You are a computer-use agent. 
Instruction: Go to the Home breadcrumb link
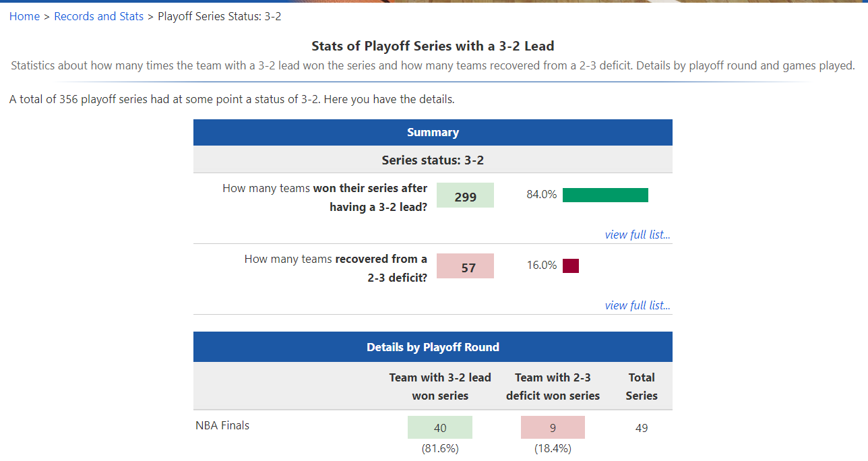pos(24,16)
